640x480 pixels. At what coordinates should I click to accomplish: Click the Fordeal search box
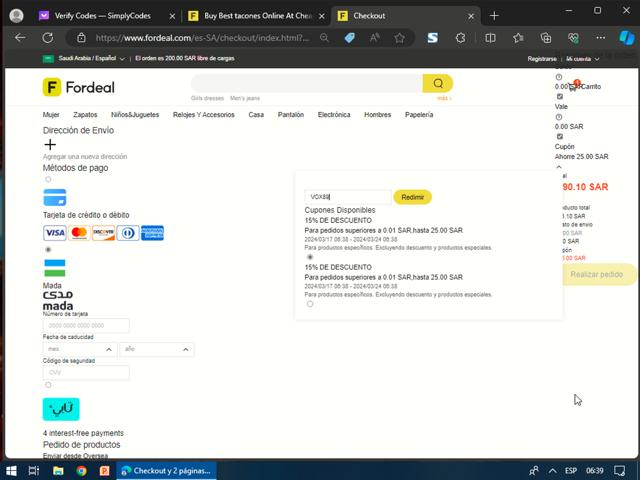(307, 83)
